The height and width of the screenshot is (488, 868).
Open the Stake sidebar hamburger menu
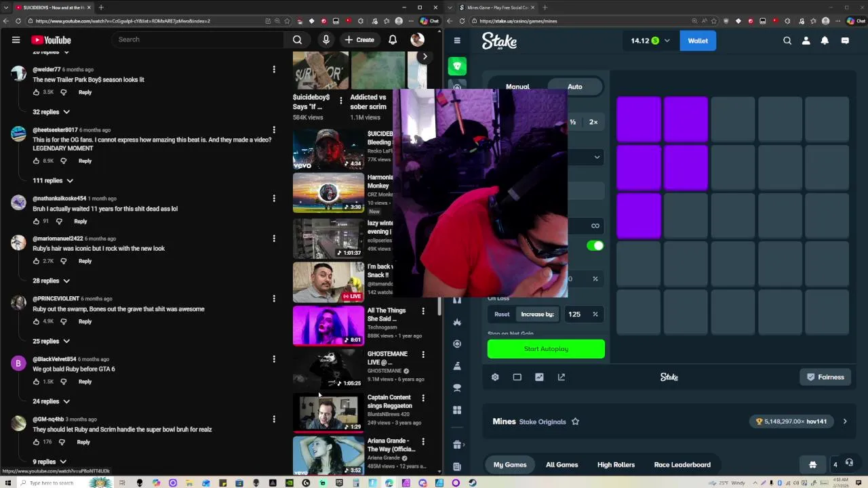point(457,41)
